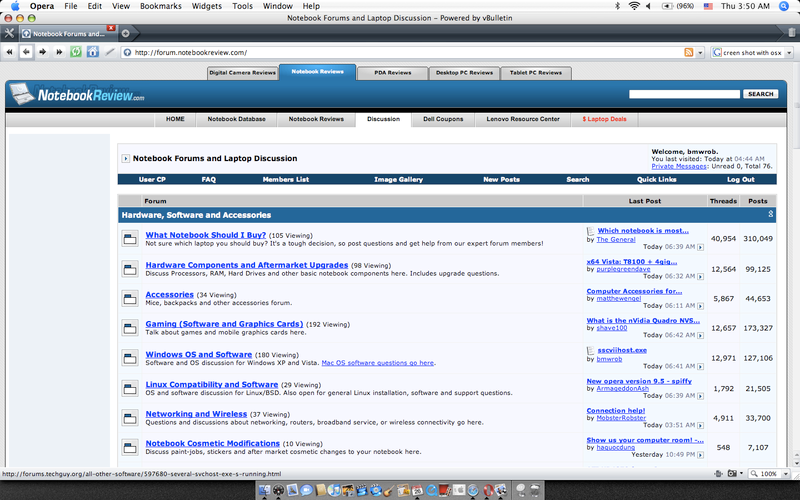Click the Rewind navigation button
The width and height of the screenshot is (800, 500).
pyautogui.click(x=9, y=52)
